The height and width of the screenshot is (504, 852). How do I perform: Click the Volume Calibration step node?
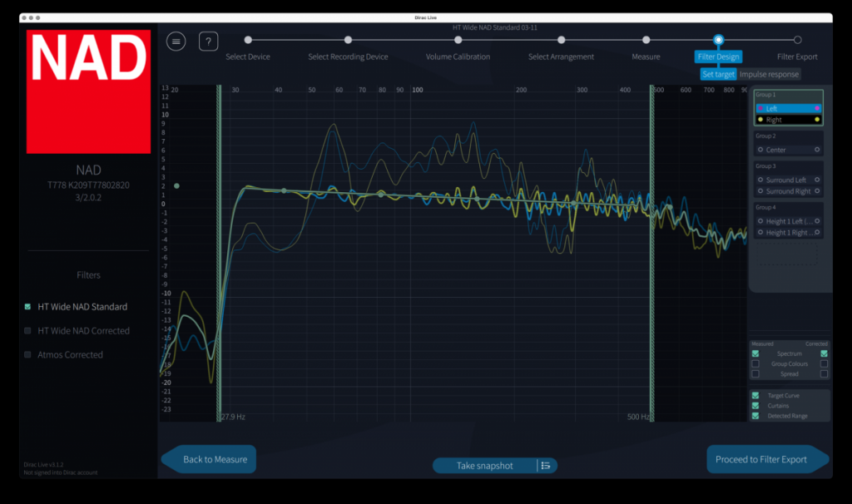458,40
